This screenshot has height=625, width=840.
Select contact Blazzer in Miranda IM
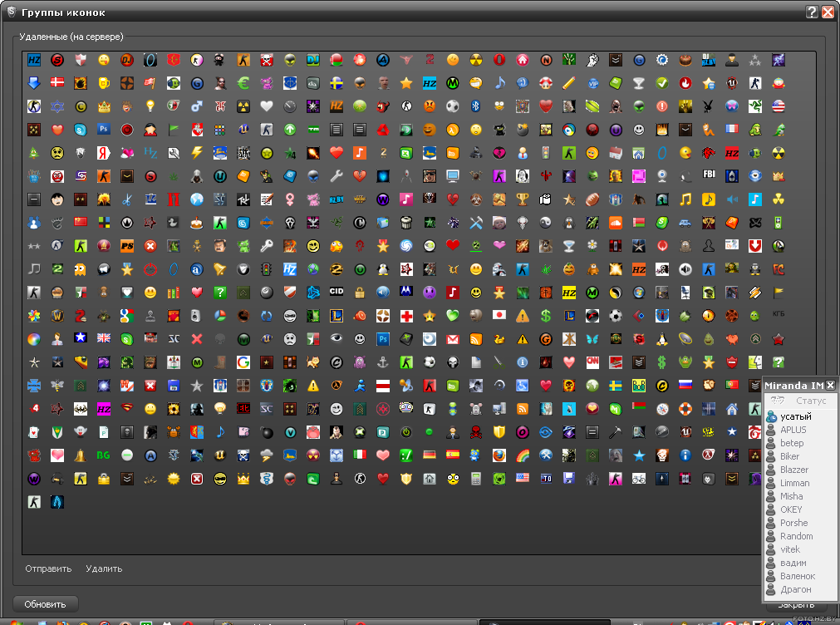click(x=794, y=470)
